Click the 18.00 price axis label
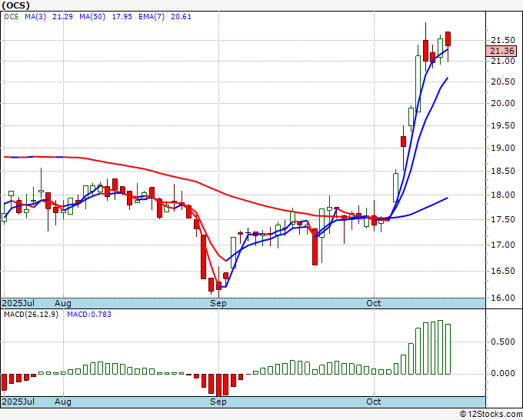The image size is (523, 420). click(503, 195)
